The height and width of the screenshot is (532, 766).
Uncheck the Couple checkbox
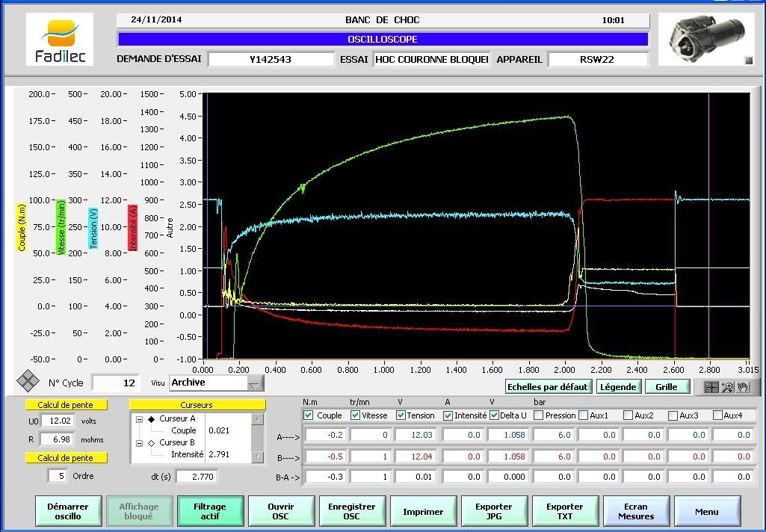pyautogui.click(x=309, y=415)
